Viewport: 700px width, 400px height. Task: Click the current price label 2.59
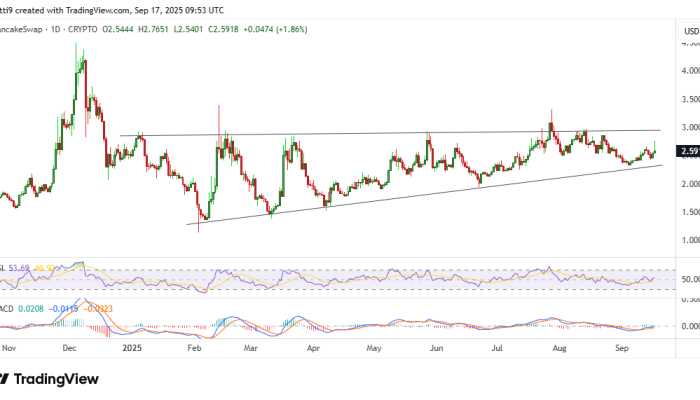coord(688,152)
